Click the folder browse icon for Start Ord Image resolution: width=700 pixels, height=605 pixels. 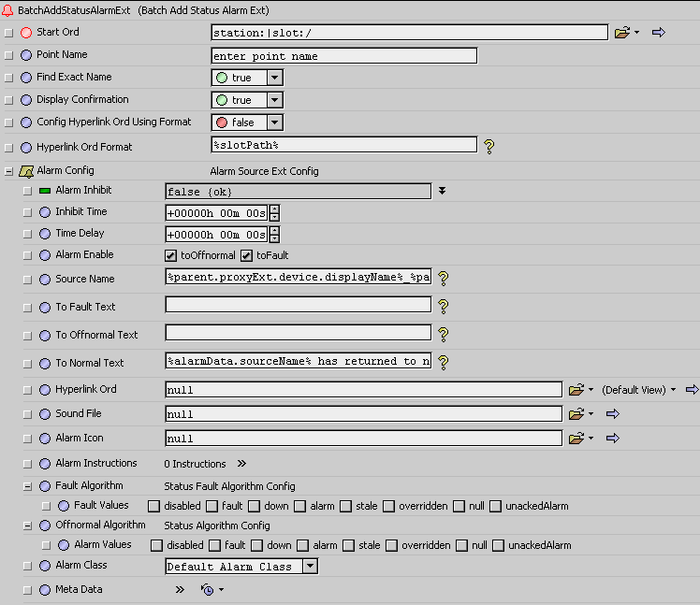point(622,33)
